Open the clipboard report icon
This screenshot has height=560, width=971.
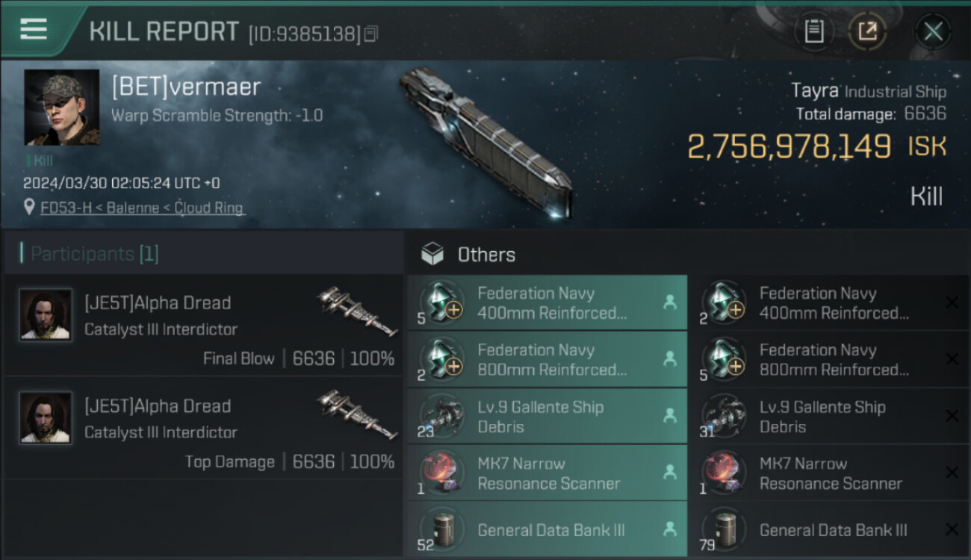coord(813,31)
